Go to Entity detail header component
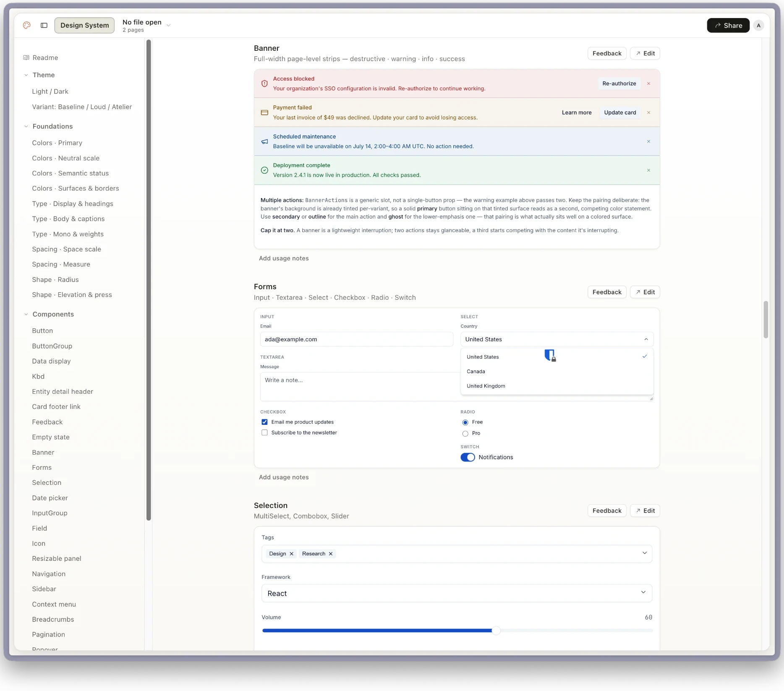Screen dimensions: 784x691 63,392
